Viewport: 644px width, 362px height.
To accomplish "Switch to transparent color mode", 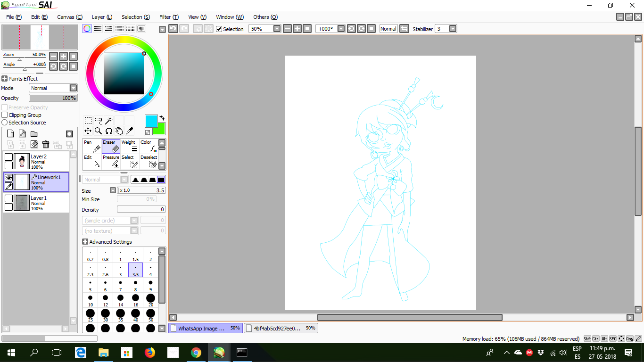I will [x=148, y=133].
